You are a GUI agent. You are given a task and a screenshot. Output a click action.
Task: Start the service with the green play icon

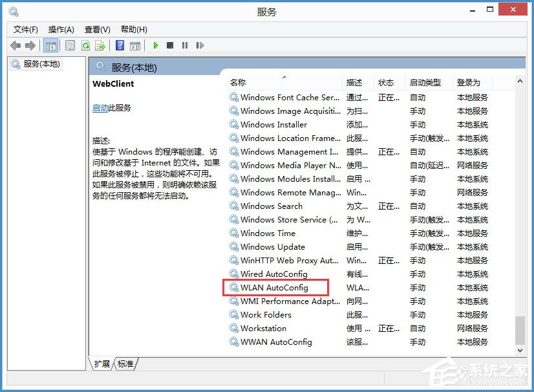[x=156, y=45]
